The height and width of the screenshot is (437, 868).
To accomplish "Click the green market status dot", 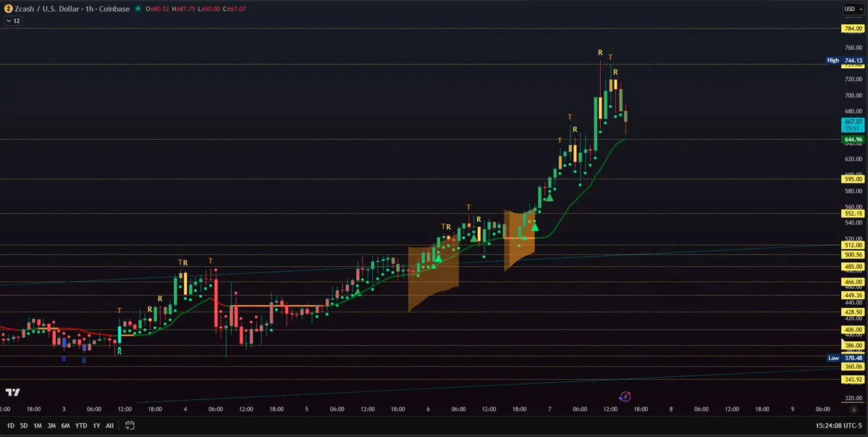I will point(138,9).
